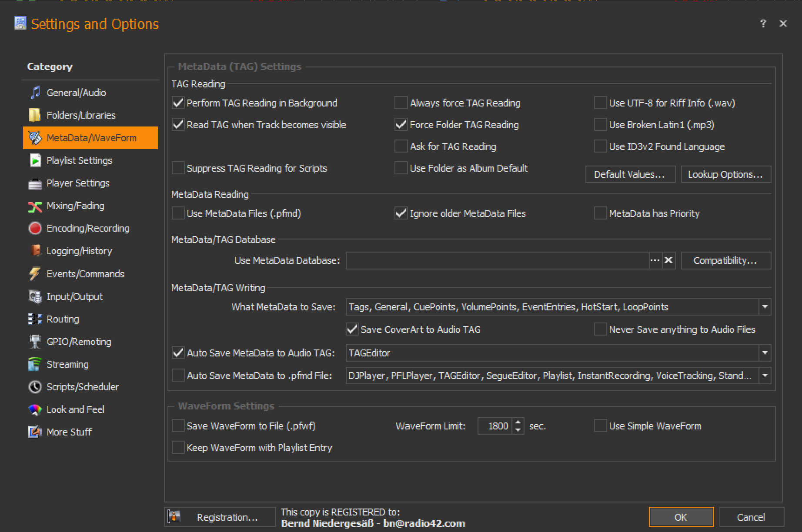The image size is (802, 532).
Task: Click the Playlist Settings play icon
Action: (35, 160)
